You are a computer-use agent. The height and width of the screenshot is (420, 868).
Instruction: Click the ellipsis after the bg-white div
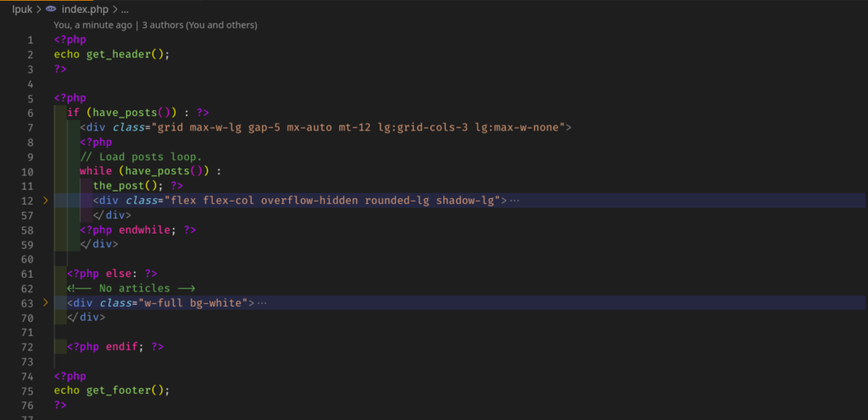(262, 302)
